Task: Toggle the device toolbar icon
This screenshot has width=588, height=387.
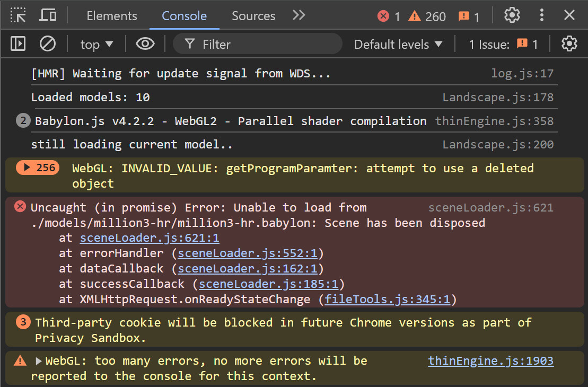Action: (x=48, y=15)
